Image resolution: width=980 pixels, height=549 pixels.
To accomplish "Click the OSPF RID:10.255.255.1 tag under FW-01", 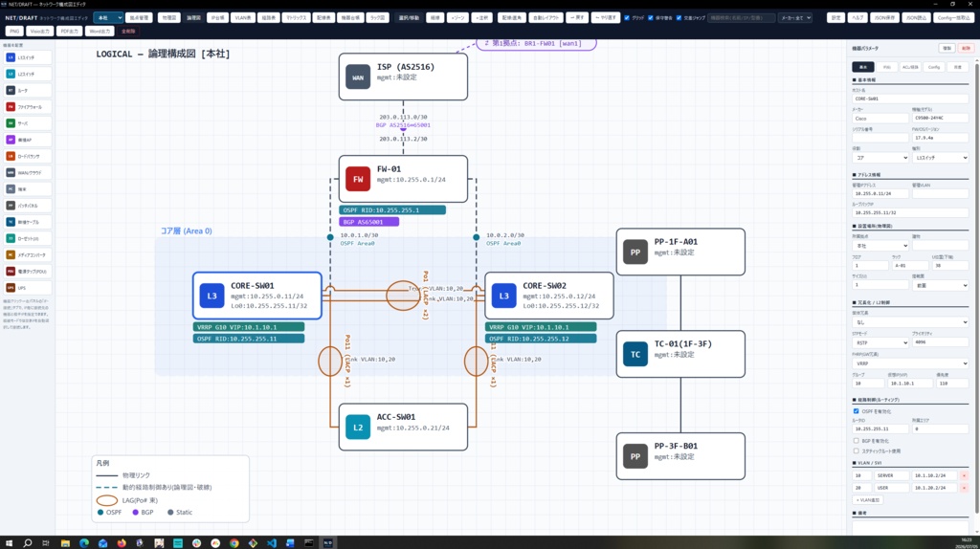I will [392, 209].
